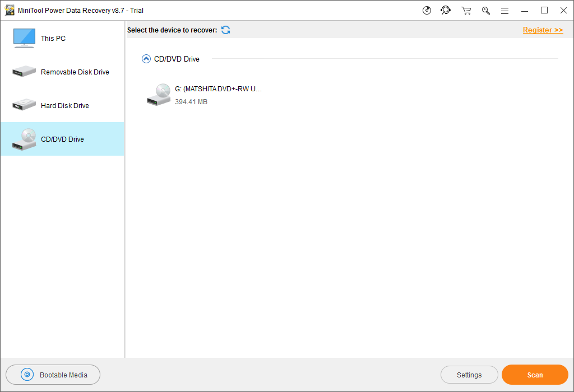574x392 pixels.
Task: Switch to This PC tab
Action: tap(62, 38)
